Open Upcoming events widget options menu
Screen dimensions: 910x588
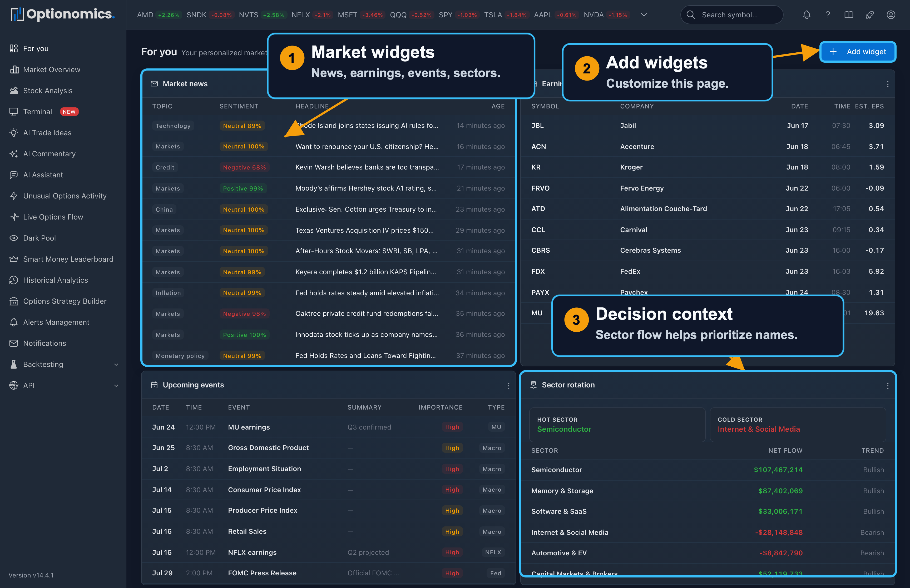[x=508, y=386]
